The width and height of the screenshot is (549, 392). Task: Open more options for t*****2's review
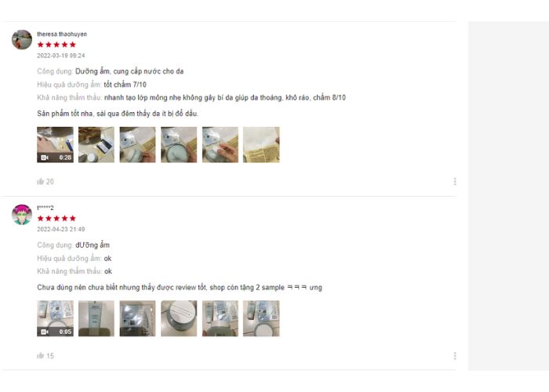[x=454, y=356]
